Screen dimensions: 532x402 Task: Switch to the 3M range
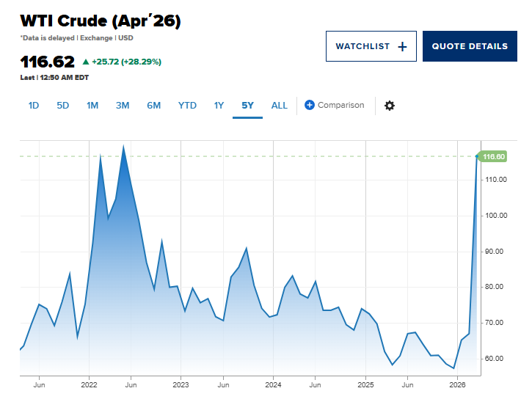click(123, 106)
